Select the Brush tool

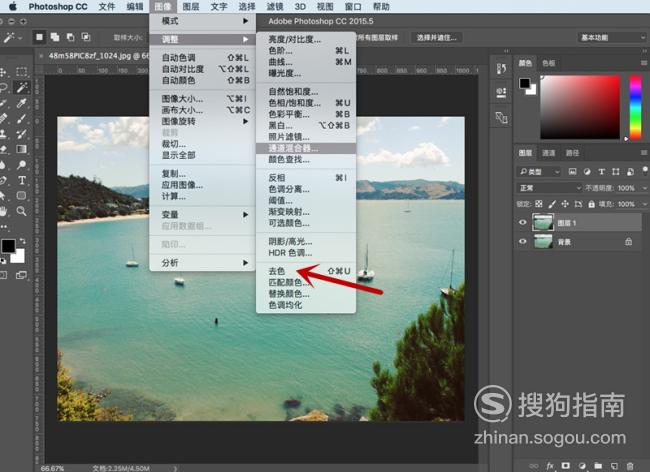[x=21, y=119]
